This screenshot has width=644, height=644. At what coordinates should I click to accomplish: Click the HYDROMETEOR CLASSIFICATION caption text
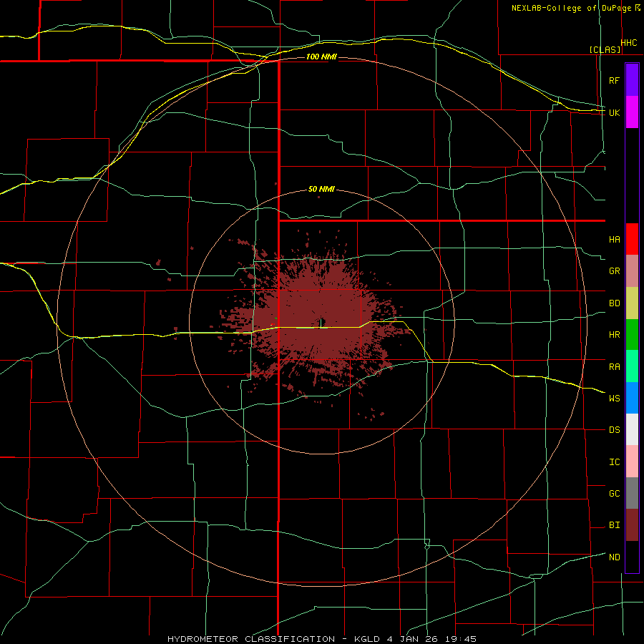251,639
